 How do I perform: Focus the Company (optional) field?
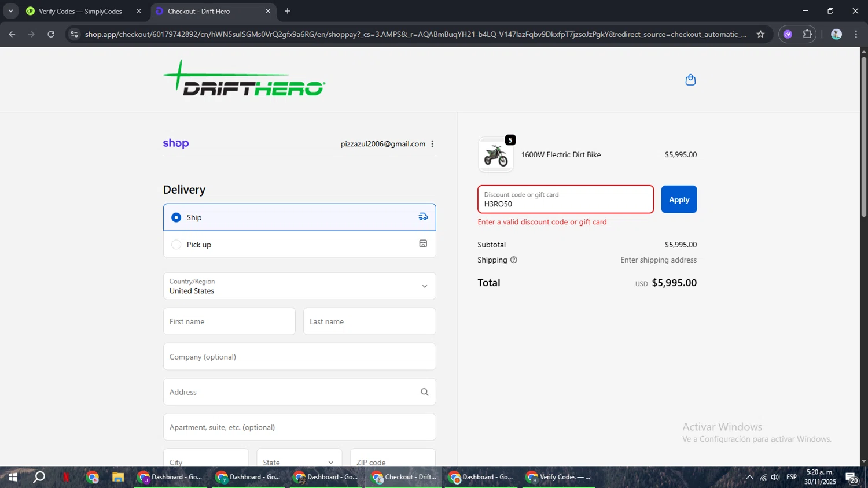point(299,357)
